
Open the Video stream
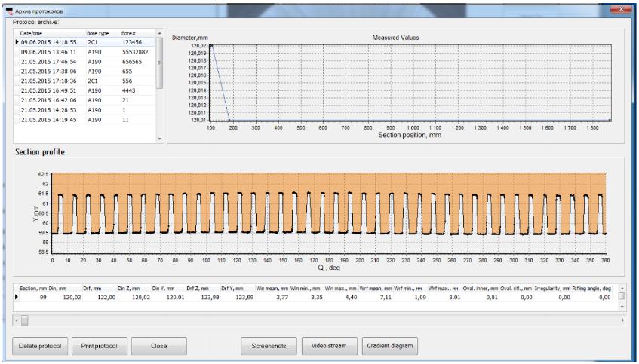point(329,346)
